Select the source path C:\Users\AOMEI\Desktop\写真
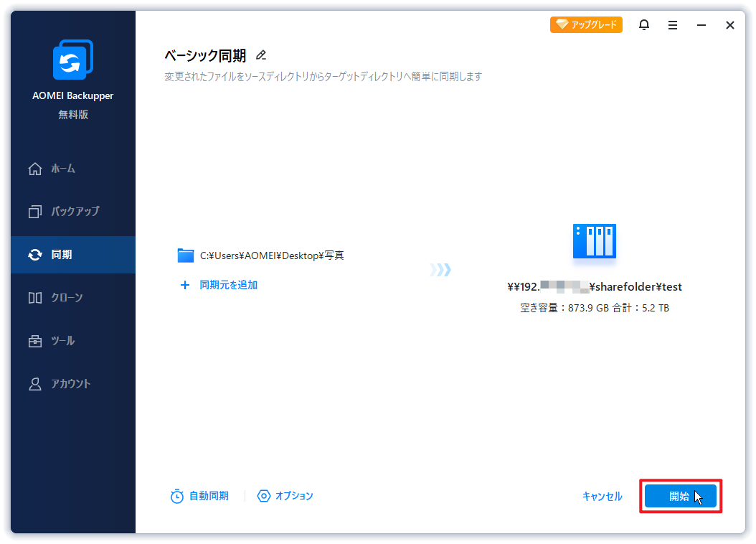Viewport: 756px width, 544px height. (270, 255)
